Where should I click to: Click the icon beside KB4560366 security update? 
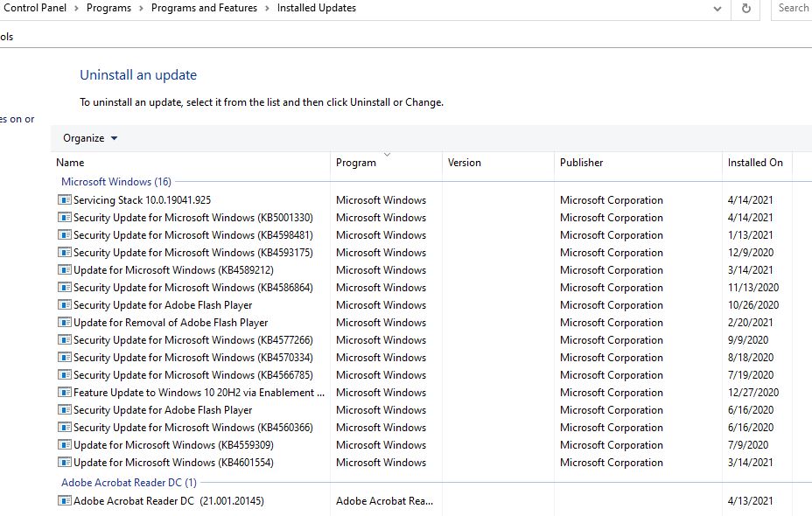(64, 428)
